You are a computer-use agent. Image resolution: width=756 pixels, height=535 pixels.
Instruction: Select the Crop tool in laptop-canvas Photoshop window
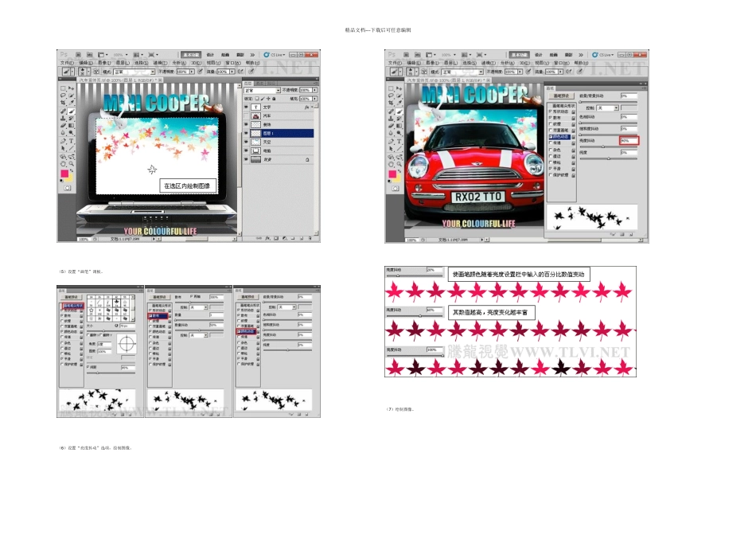coord(63,103)
